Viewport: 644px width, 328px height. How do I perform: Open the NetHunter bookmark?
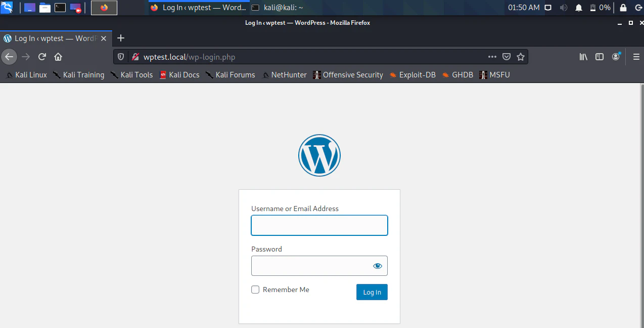[x=284, y=75]
